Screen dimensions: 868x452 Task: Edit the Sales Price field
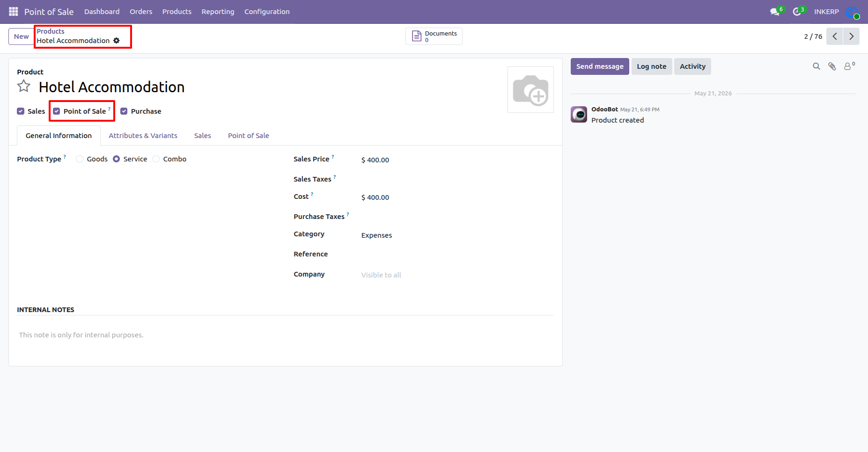pos(457,160)
